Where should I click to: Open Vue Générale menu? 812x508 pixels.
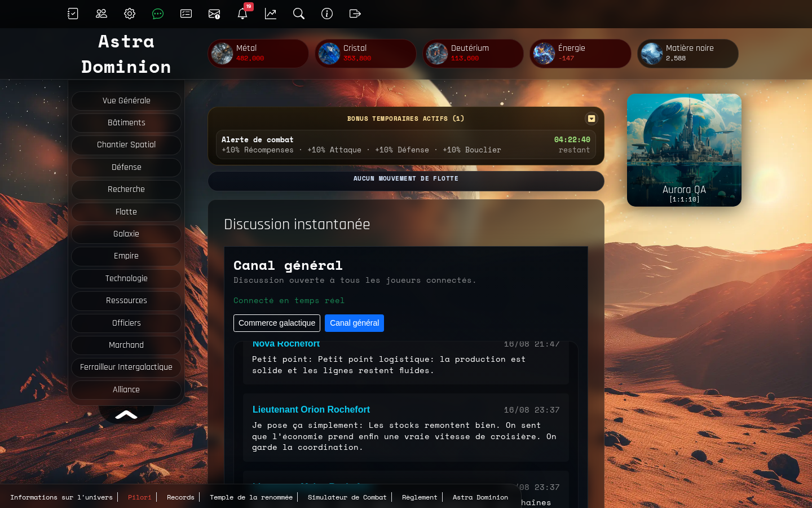(x=126, y=100)
